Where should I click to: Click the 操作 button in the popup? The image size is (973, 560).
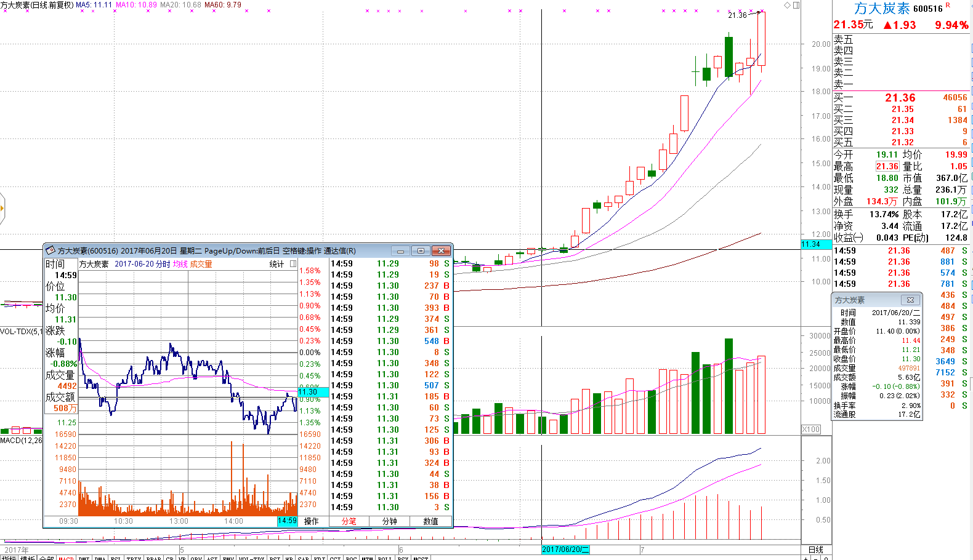pyautogui.click(x=312, y=521)
